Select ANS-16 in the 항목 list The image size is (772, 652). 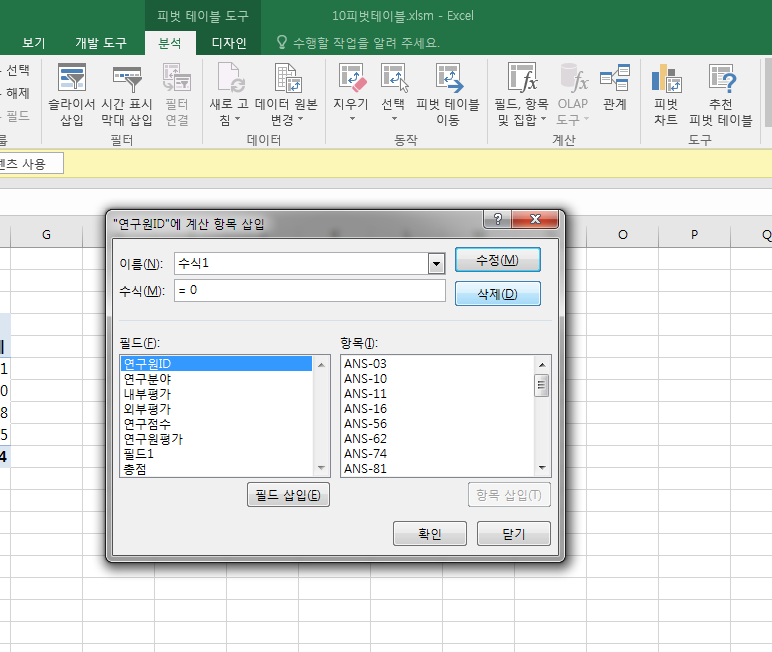pos(365,409)
